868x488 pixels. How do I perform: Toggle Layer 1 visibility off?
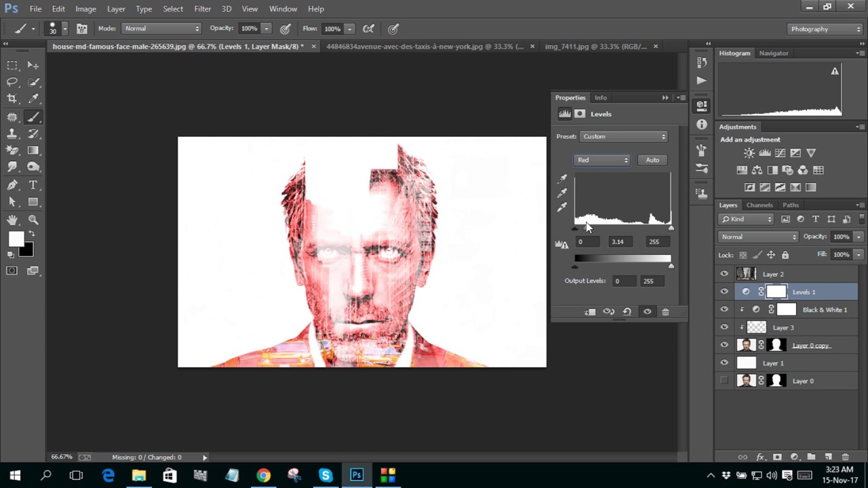724,363
